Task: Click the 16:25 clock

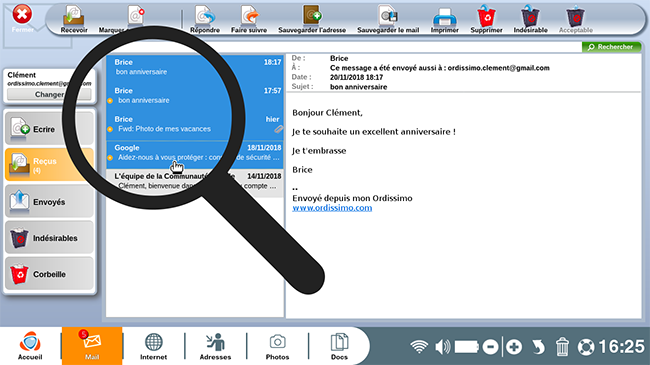Action: point(621,346)
